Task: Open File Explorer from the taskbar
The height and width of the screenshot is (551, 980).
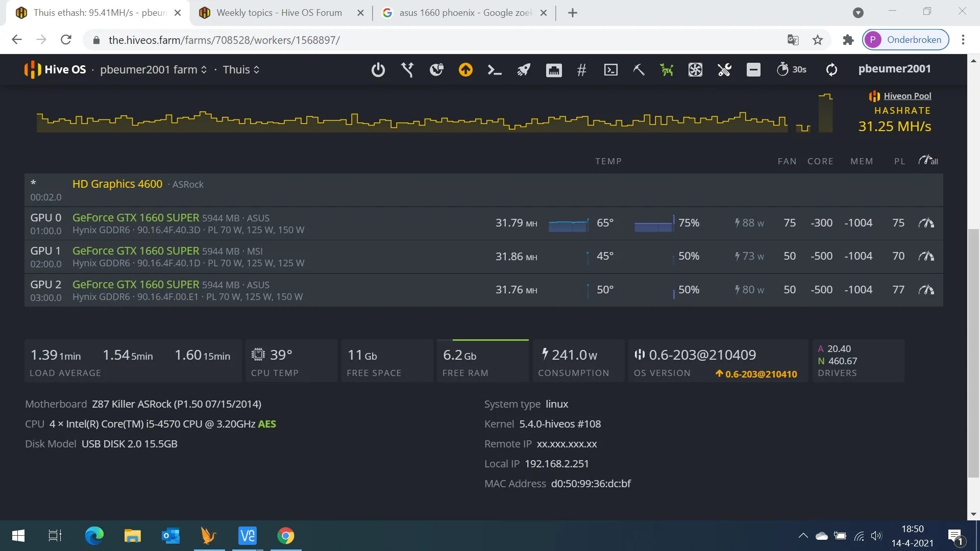Action: 132,536
